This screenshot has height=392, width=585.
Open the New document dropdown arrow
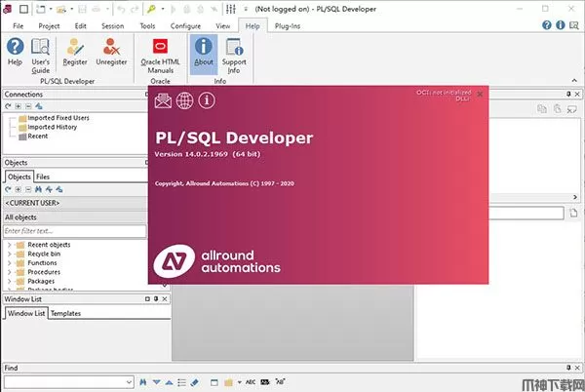(51, 9)
